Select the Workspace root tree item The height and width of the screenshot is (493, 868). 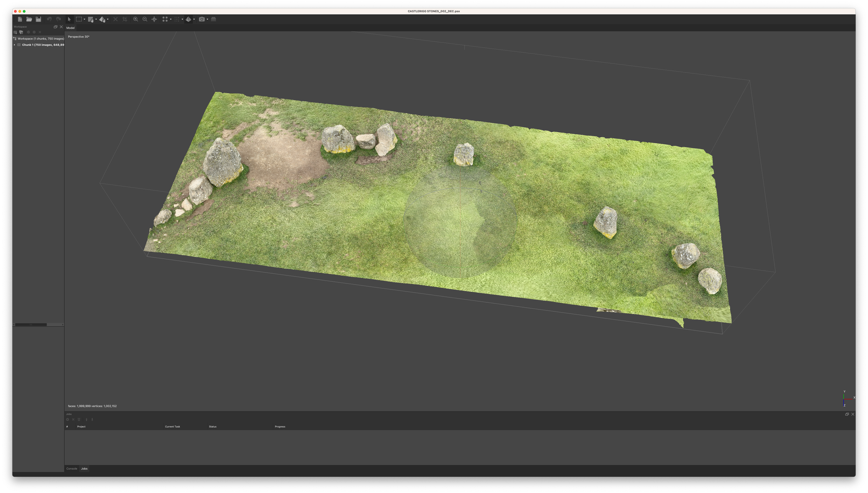(x=39, y=39)
